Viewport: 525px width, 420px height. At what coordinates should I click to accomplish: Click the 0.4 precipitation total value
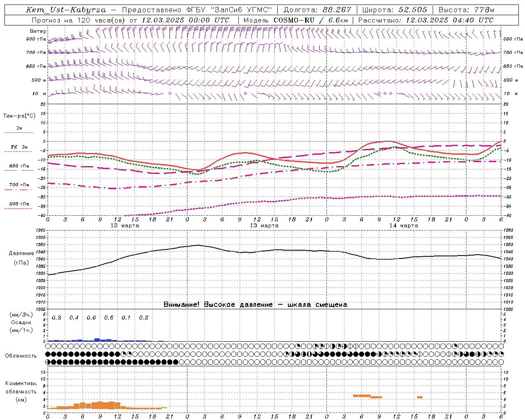coord(74,318)
